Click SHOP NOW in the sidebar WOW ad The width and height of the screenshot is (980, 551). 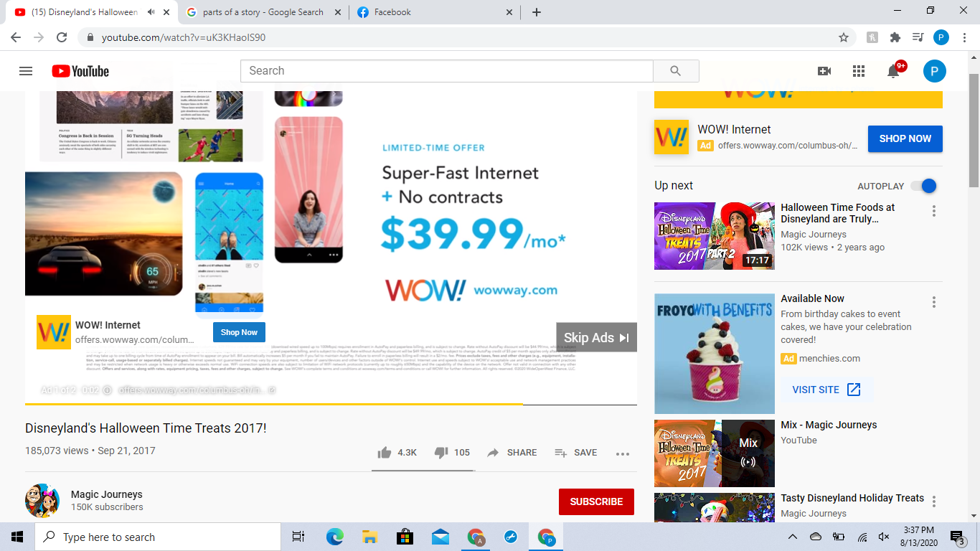[905, 138]
